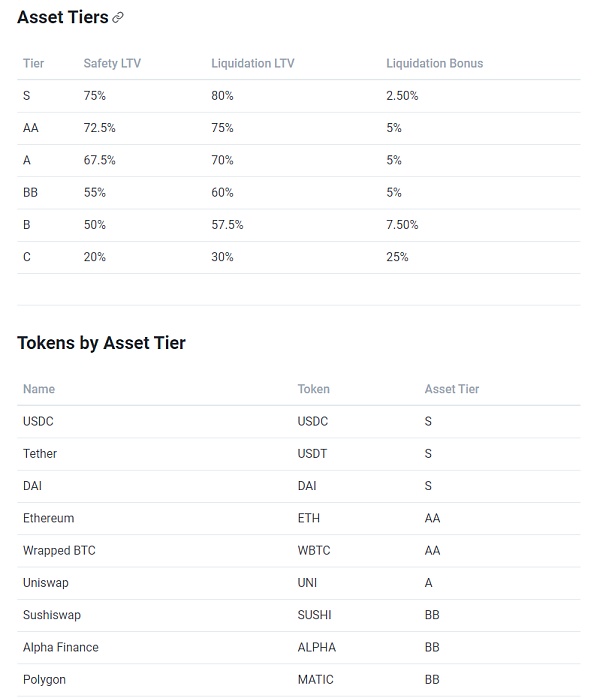Click the MATIC token symbol
Screen dimensions: 600x698
[x=315, y=680]
